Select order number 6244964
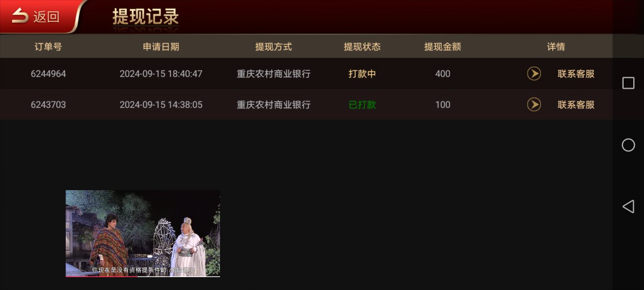The height and width of the screenshot is (290, 644). click(48, 74)
